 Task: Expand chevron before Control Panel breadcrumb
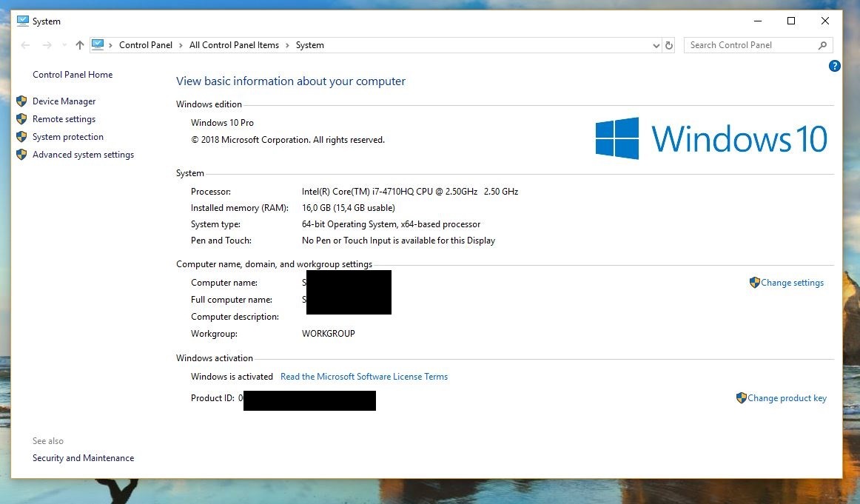(110, 46)
